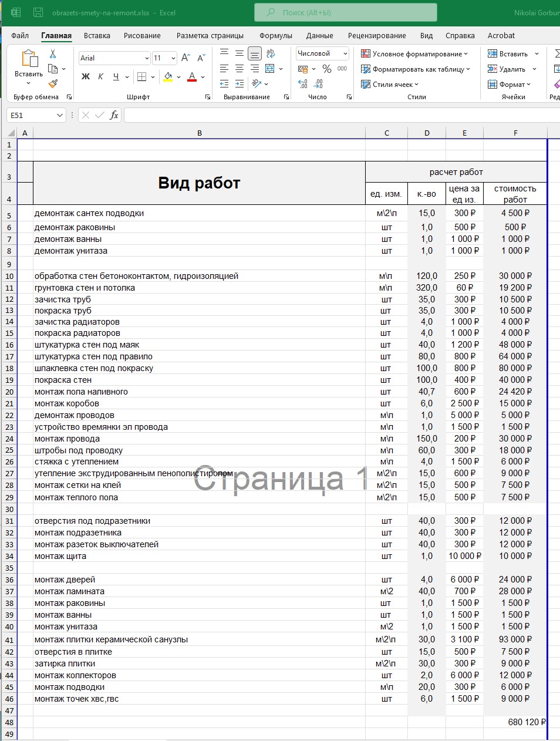Increase decimal places icon
The image size is (560, 741).
pos(302,83)
